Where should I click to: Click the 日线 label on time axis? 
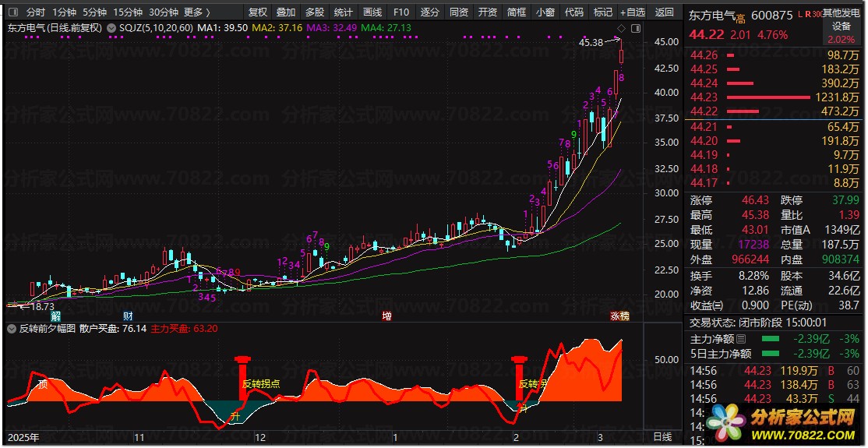[662, 436]
